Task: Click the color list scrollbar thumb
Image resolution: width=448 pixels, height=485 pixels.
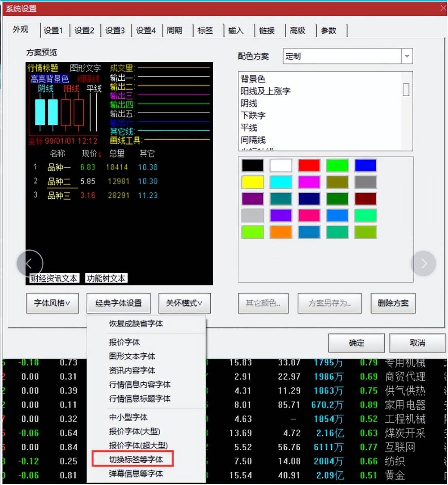Action: pyautogui.click(x=406, y=89)
